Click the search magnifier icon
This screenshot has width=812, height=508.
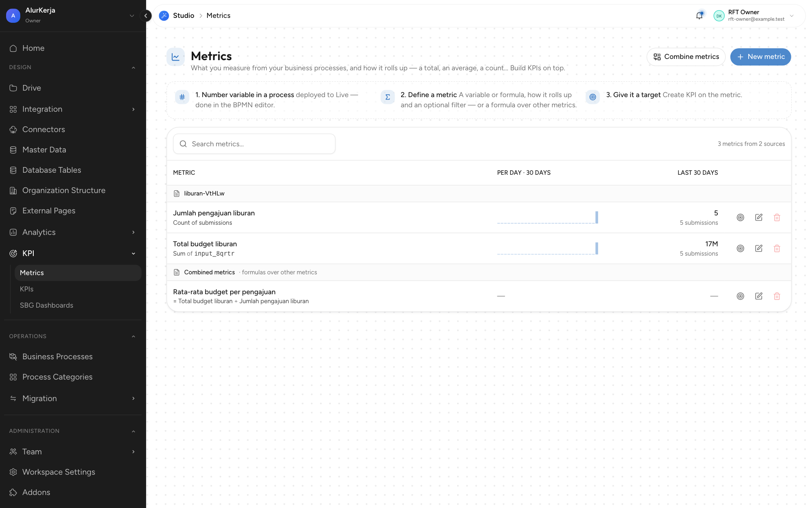[183, 144]
